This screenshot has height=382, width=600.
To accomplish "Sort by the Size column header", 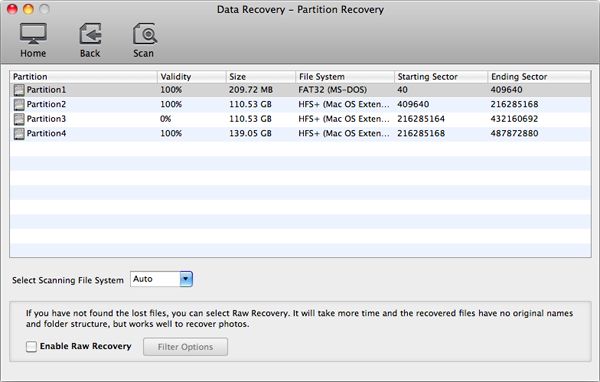I will pos(261,77).
